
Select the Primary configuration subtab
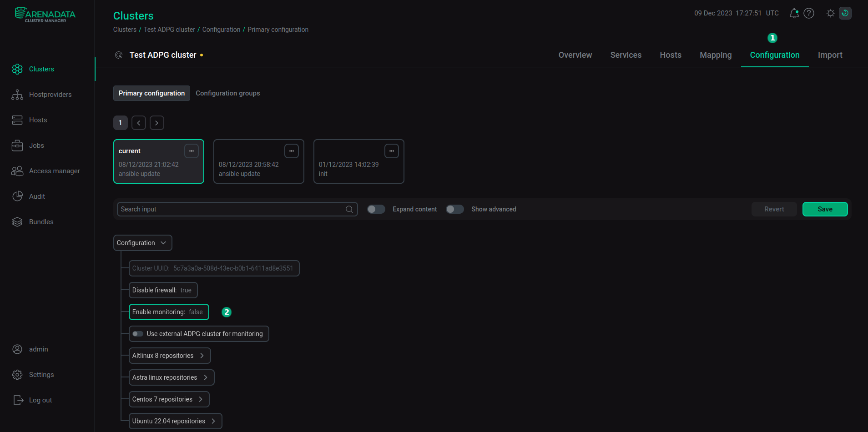coord(151,93)
